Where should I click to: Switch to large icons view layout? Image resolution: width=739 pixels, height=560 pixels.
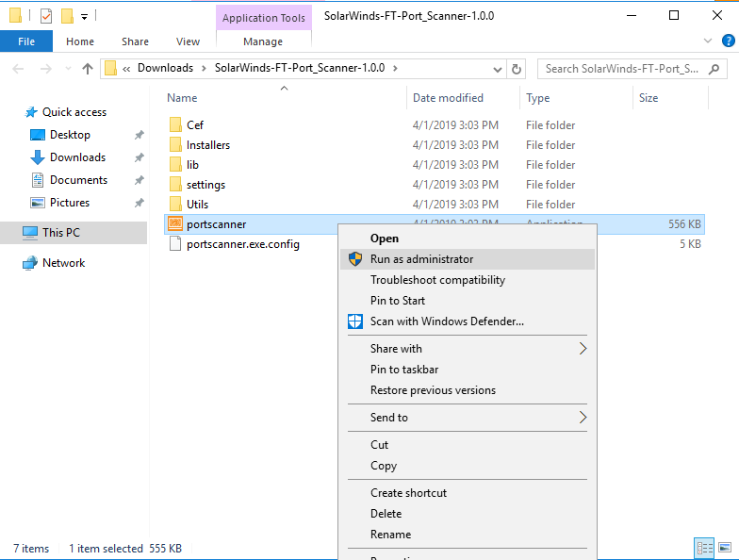pyautogui.click(x=725, y=548)
